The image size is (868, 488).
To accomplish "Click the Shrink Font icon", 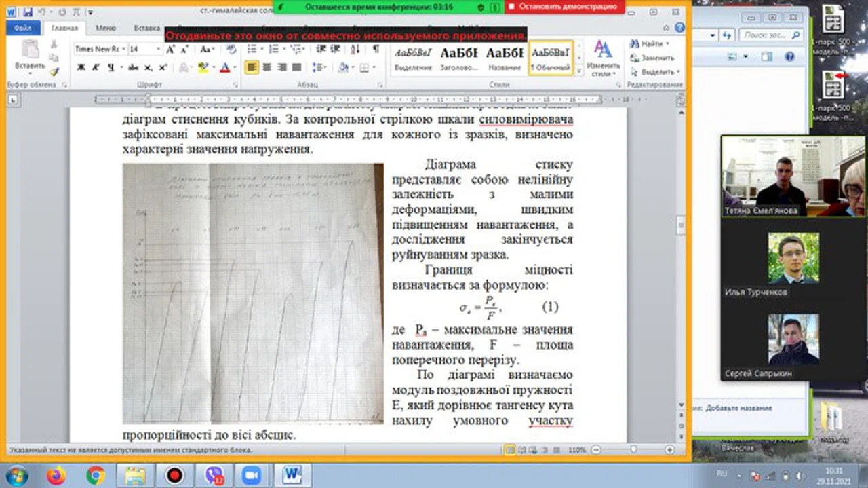I will click(x=184, y=49).
